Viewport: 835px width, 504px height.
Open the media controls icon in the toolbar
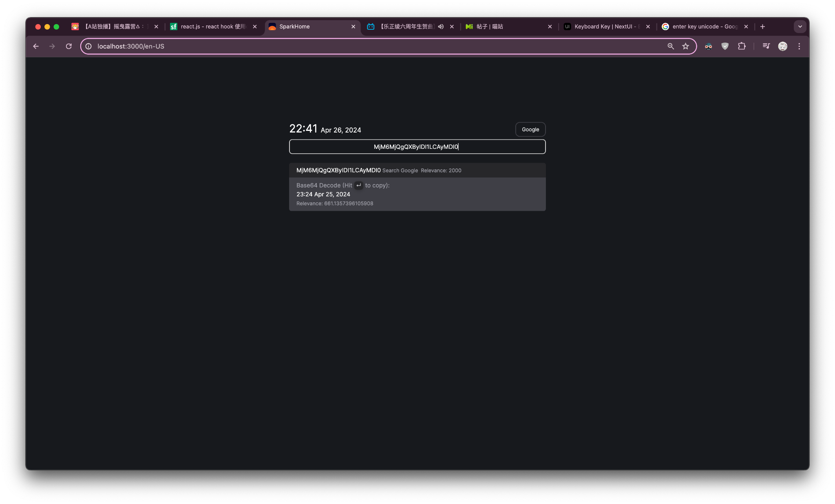click(x=766, y=46)
